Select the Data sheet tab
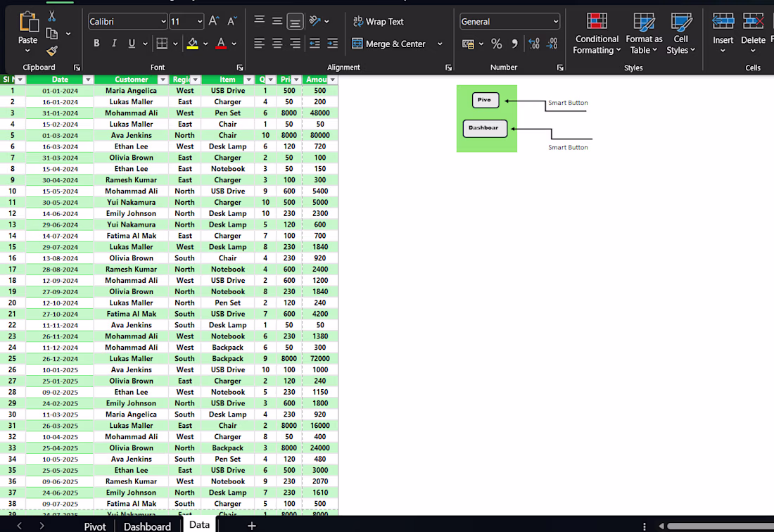Screen dimensions: 774x532 (x=199, y=524)
